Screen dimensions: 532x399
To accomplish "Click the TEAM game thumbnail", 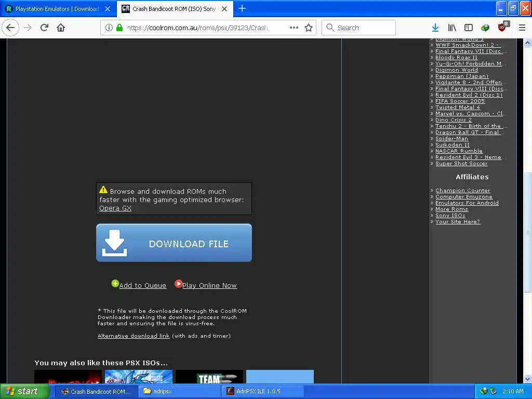I will 209,377.
